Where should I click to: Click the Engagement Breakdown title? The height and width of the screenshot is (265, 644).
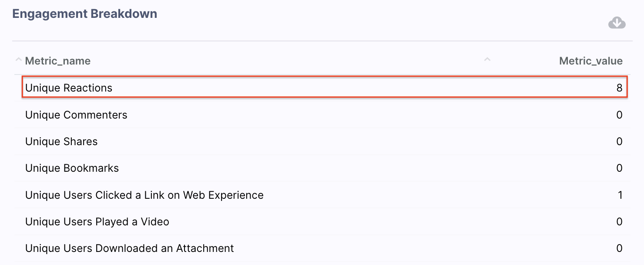coord(85,14)
